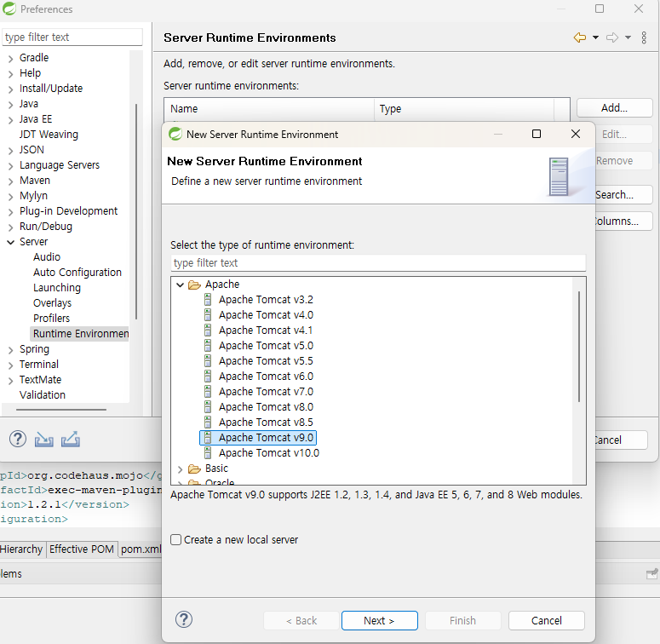Click the export preferences icon
The width and height of the screenshot is (660, 644).
71,440
